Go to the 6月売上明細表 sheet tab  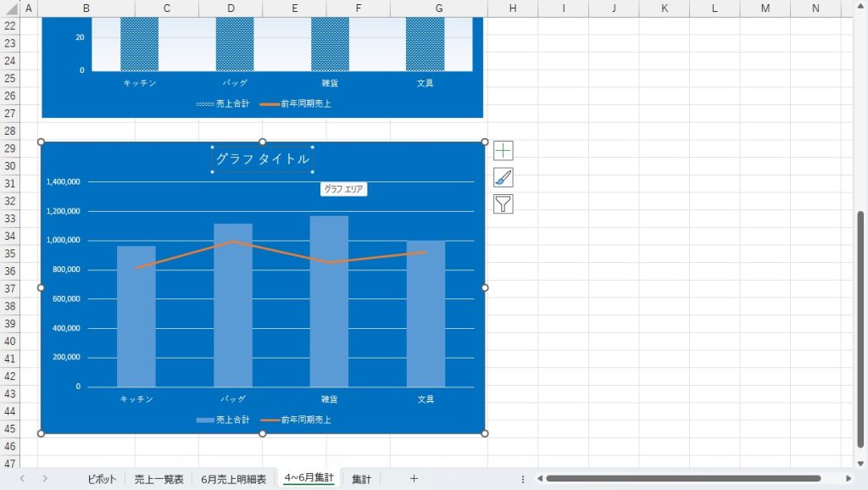pyautogui.click(x=233, y=479)
